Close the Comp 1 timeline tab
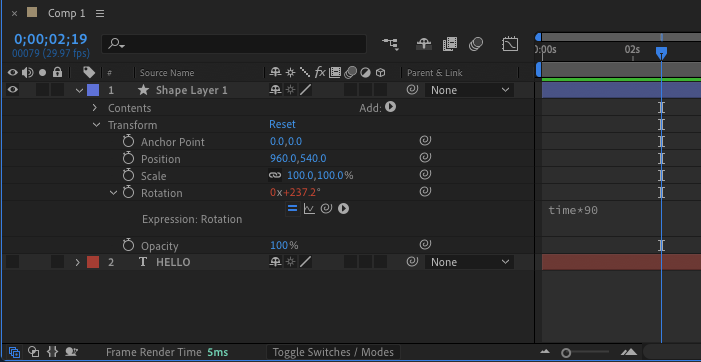The height and width of the screenshot is (362, 701). point(14,13)
